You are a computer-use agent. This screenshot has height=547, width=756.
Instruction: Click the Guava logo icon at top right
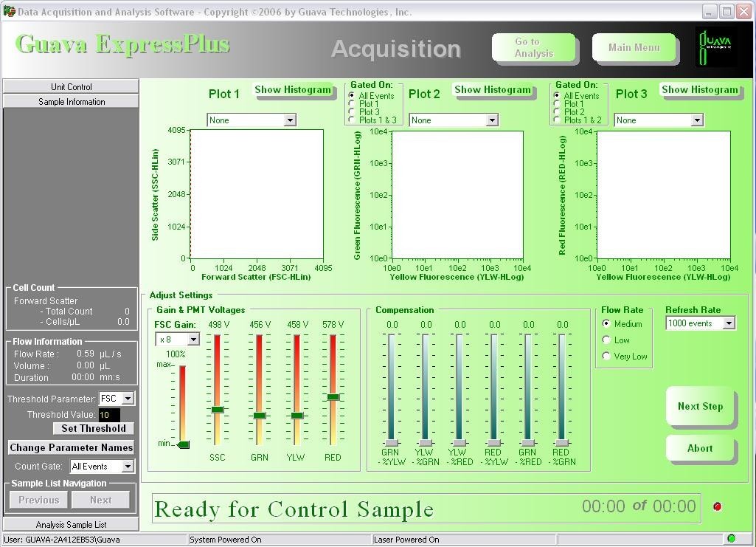click(715, 47)
